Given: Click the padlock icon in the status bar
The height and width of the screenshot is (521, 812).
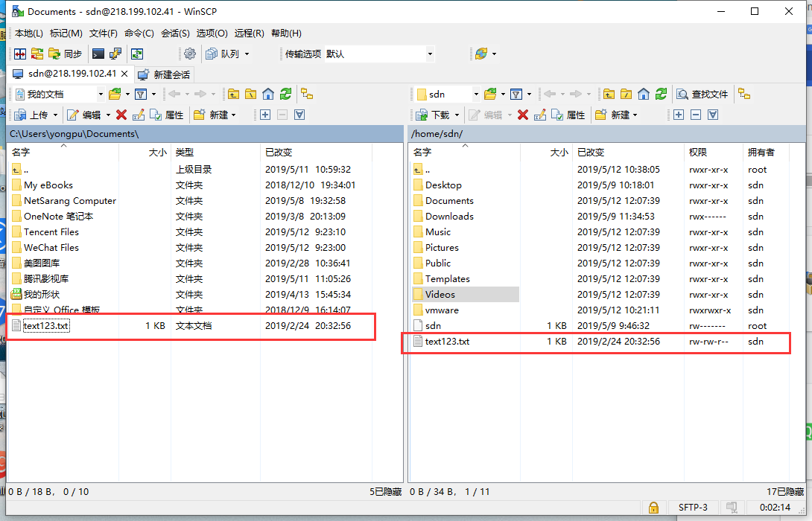Looking at the screenshot, I should tap(653, 507).
